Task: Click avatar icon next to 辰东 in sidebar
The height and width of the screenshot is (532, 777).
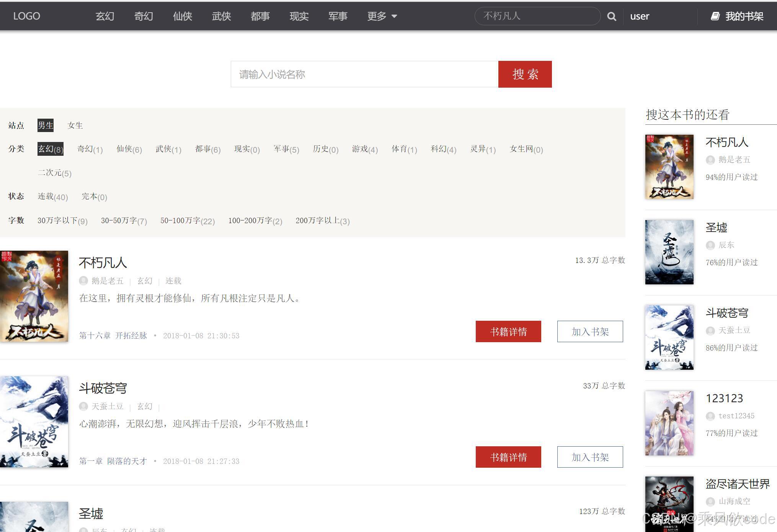Action: [x=710, y=245]
